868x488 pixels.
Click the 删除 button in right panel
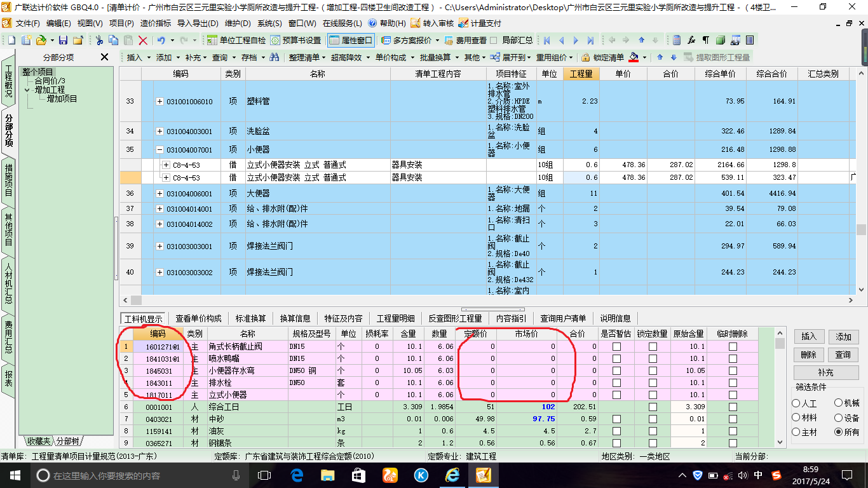808,355
